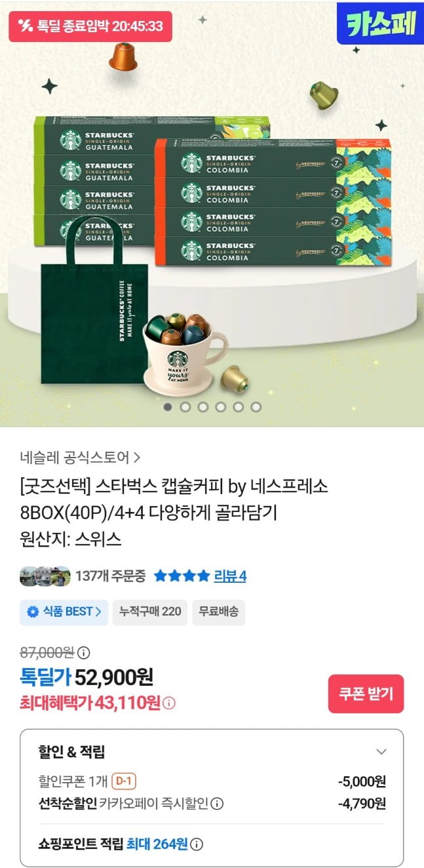This screenshot has width=424, height=868.
Task: Tap the star rating icons
Action: [182, 576]
